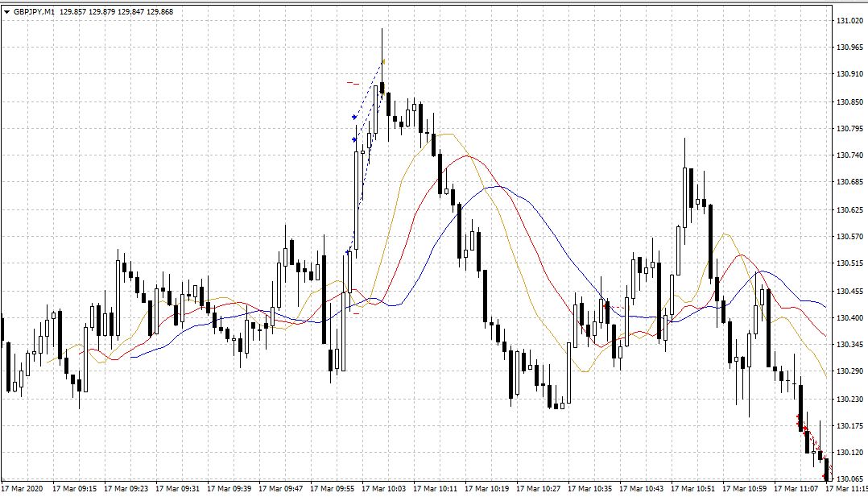Select the price label 130.850
Viewport: 868px width, 497px height.
(x=849, y=102)
